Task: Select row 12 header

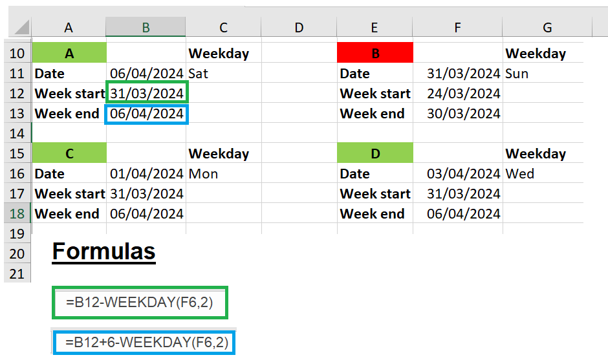Action: click(x=17, y=93)
